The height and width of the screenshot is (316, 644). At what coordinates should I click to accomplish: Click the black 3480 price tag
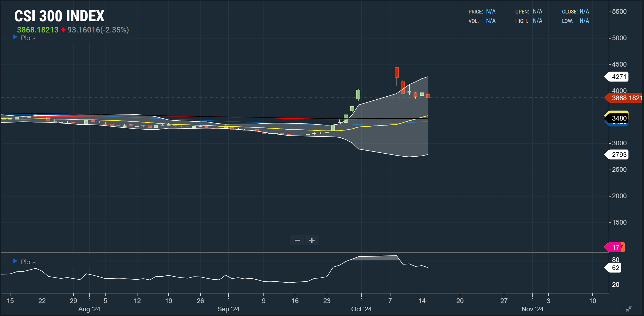click(x=619, y=118)
